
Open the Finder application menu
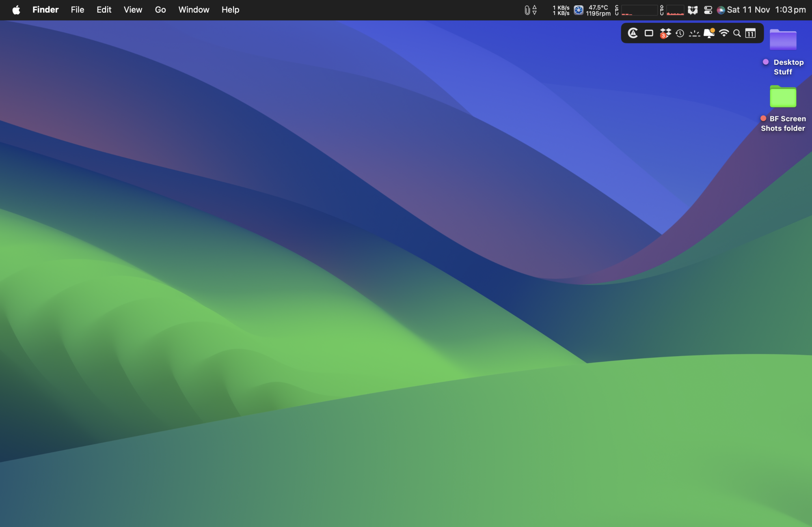(45, 10)
